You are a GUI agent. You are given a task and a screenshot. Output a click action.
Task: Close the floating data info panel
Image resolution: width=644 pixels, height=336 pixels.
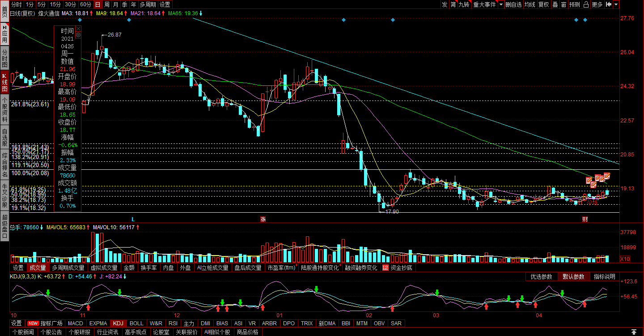pos(78,29)
